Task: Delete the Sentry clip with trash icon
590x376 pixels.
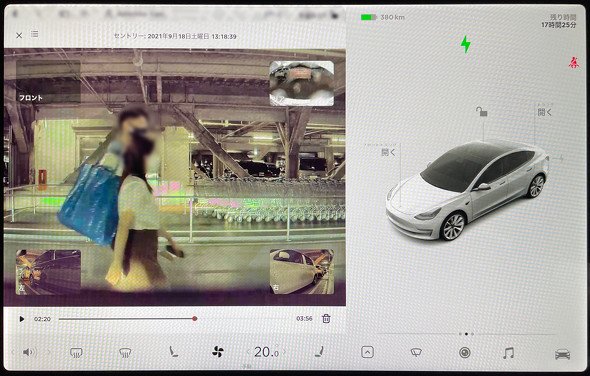Action: click(x=326, y=318)
